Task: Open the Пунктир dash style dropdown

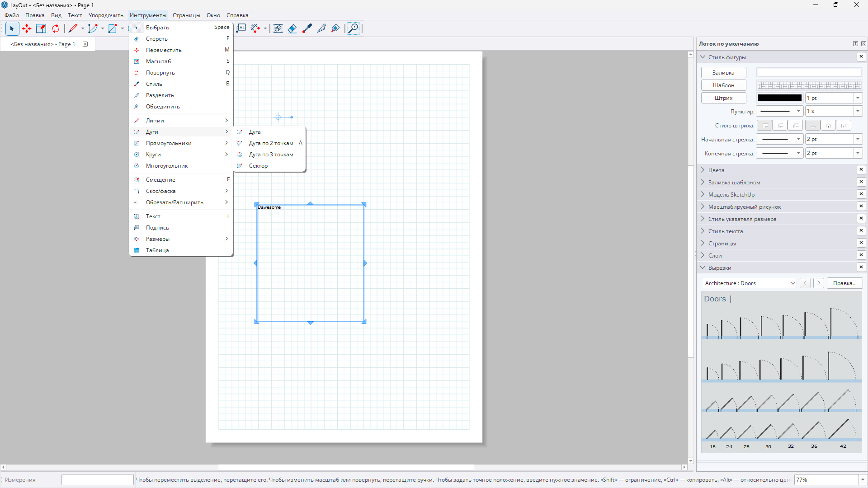Action: click(779, 111)
